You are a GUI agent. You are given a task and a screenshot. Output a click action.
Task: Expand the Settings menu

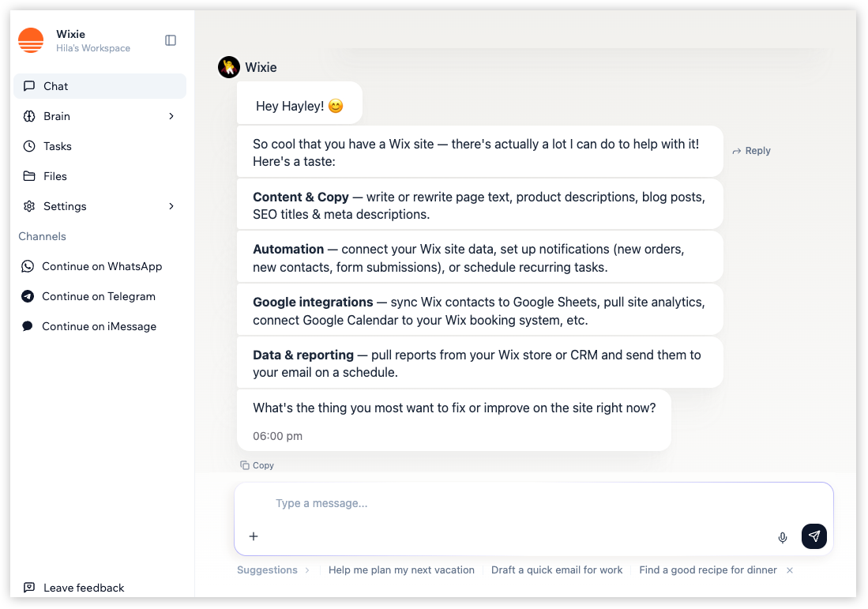pos(171,206)
